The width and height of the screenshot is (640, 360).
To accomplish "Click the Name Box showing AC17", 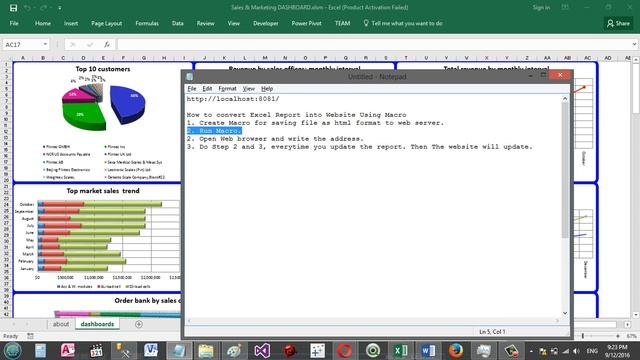I will tap(22, 44).
